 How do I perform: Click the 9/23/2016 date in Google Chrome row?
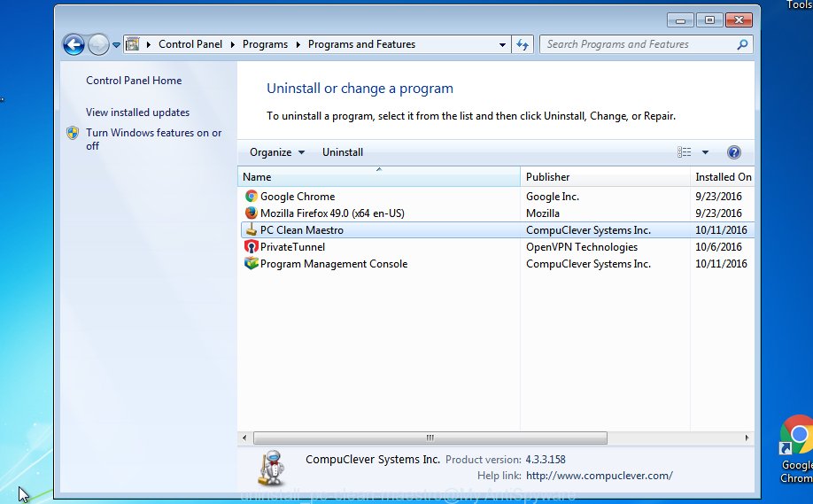(718, 197)
